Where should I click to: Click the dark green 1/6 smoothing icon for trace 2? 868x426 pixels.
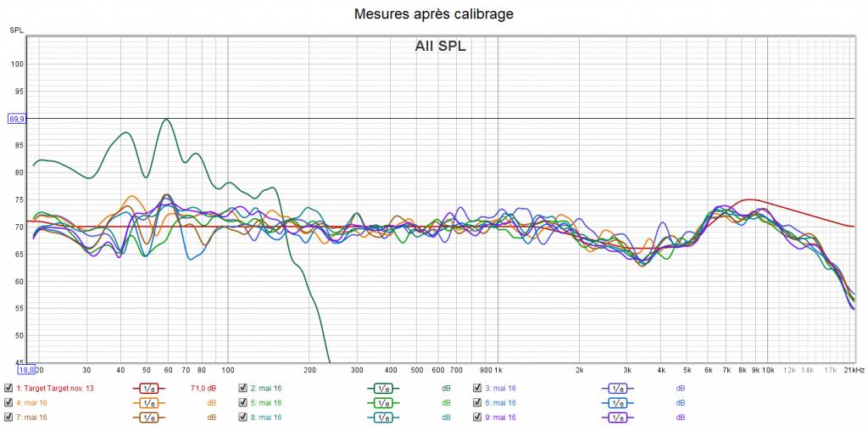tap(382, 389)
